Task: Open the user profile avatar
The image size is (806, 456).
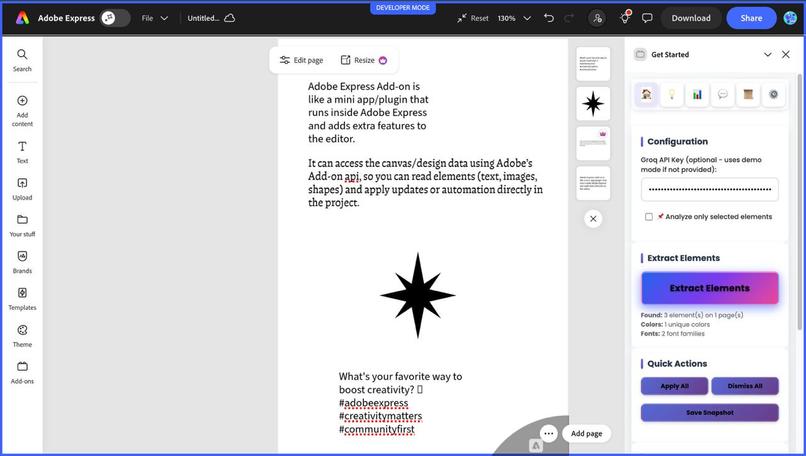Action: pyautogui.click(x=790, y=18)
